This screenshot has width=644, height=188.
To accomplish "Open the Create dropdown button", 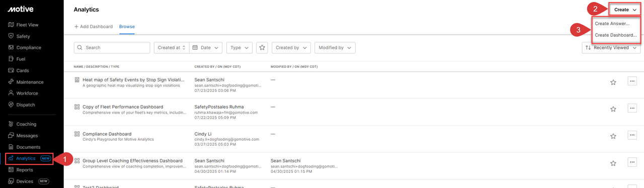I will (x=624, y=10).
